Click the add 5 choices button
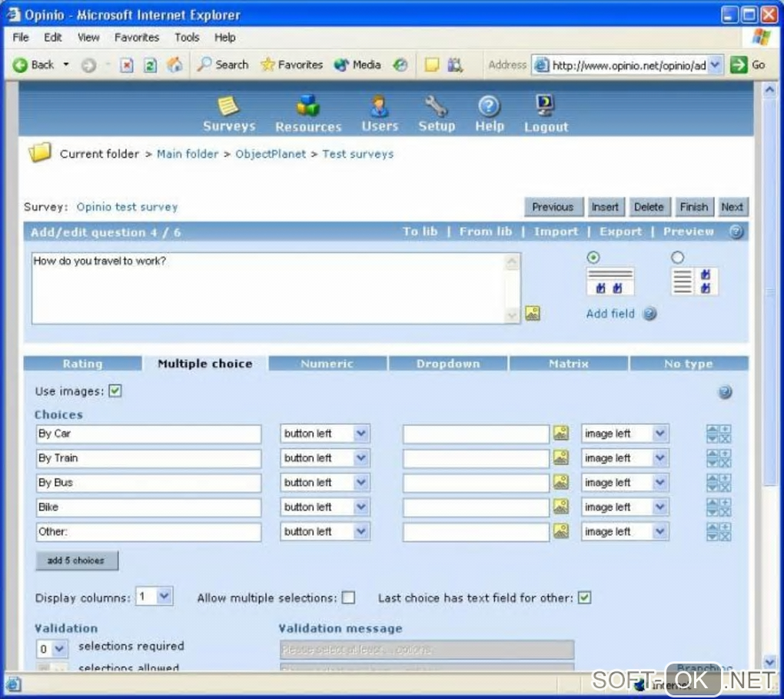The width and height of the screenshot is (784, 699). (x=77, y=561)
